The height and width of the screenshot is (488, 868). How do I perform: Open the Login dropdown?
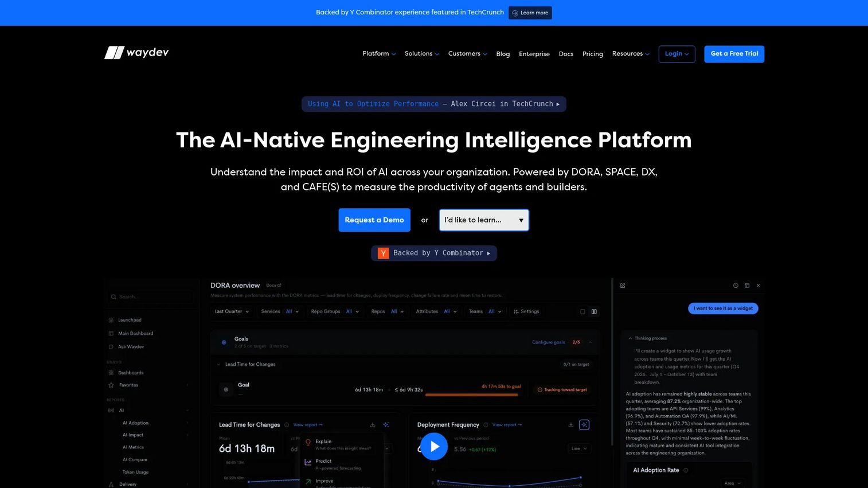677,54
